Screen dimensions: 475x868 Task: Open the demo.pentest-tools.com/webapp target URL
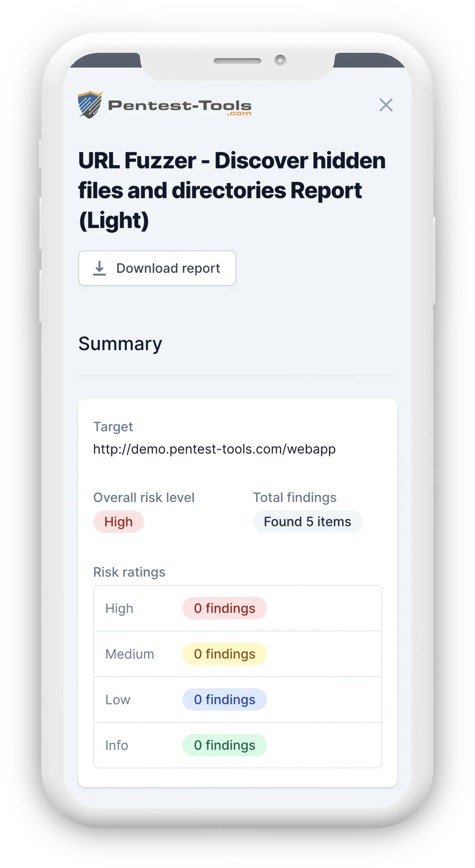tap(214, 449)
